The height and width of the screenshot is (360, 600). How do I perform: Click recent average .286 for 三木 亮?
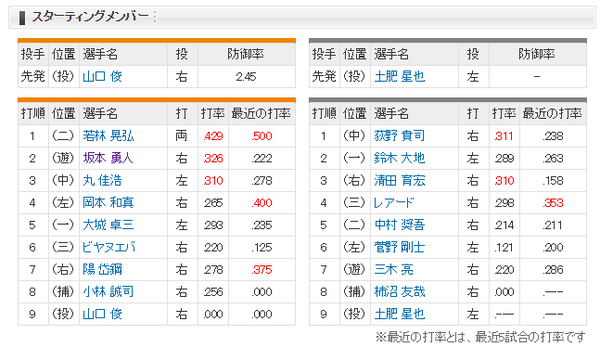click(x=553, y=270)
